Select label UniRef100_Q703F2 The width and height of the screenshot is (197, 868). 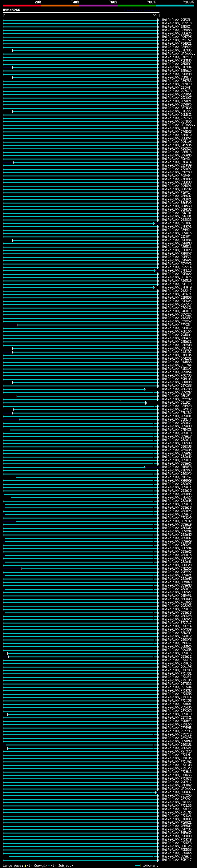pyautogui.click(x=177, y=410)
